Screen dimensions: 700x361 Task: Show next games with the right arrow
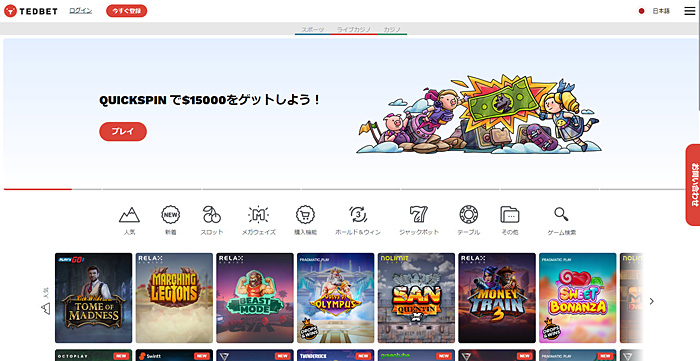point(651,301)
